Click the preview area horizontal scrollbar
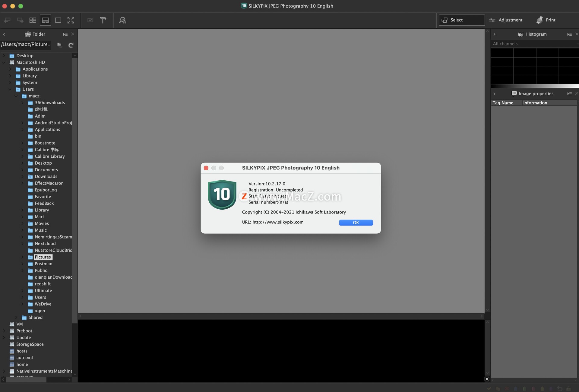The width and height of the screenshot is (579, 392). click(281, 316)
